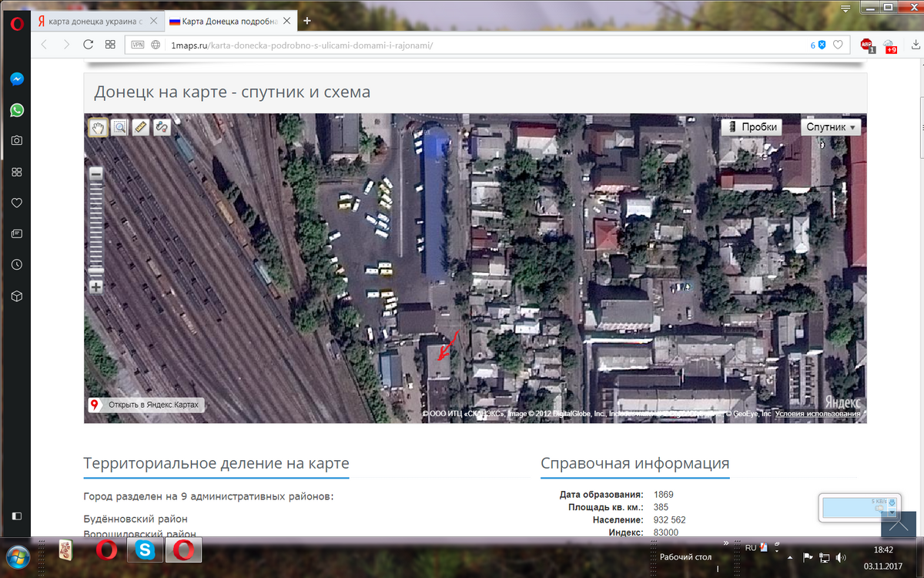Open WhatsApp in the sidebar
Viewport: 924px width, 578px height.
16,110
